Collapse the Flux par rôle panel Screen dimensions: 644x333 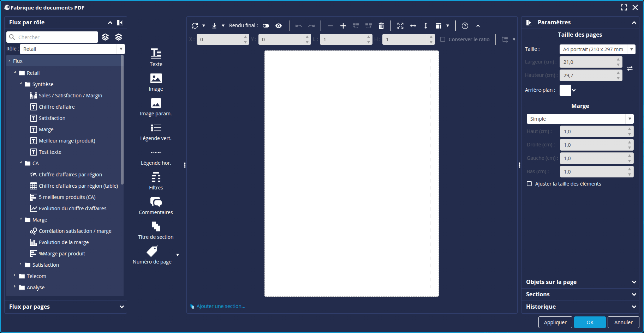click(110, 22)
